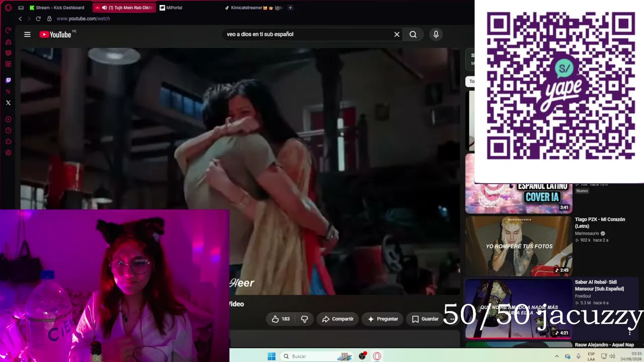Select the Tujh Mein Rab Dikhta YouTube tab

(x=124, y=8)
